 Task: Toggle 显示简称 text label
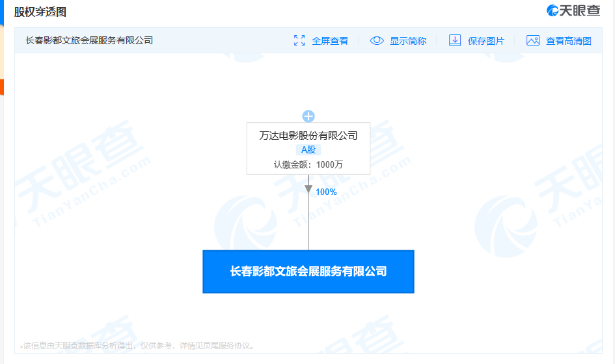(x=408, y=41)
